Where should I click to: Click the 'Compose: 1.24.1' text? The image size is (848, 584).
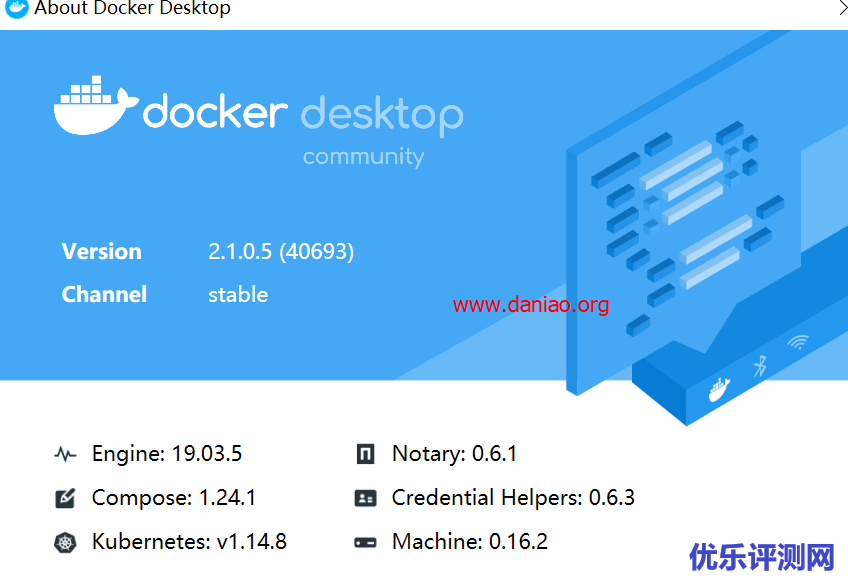click(x=174, y=497)
